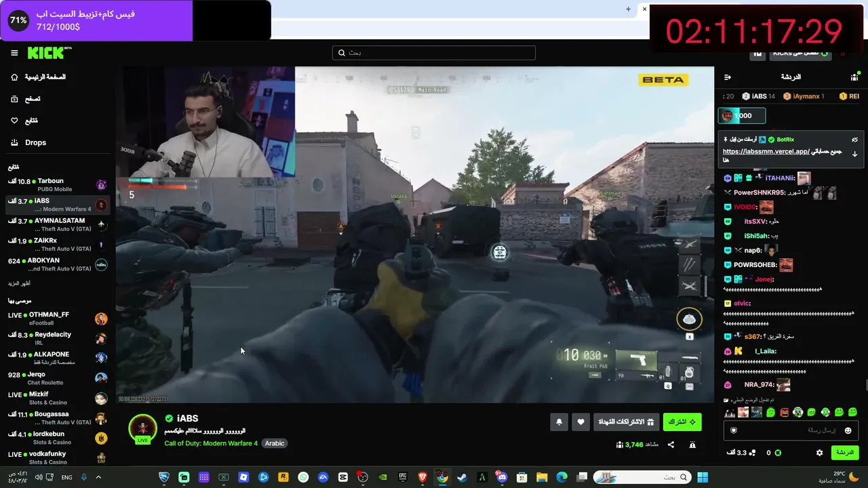The height and width of the screenshot is (488, 868).
Task: Open the iabssmm.vercel.app link in pinned message
Action: [766, 152]
